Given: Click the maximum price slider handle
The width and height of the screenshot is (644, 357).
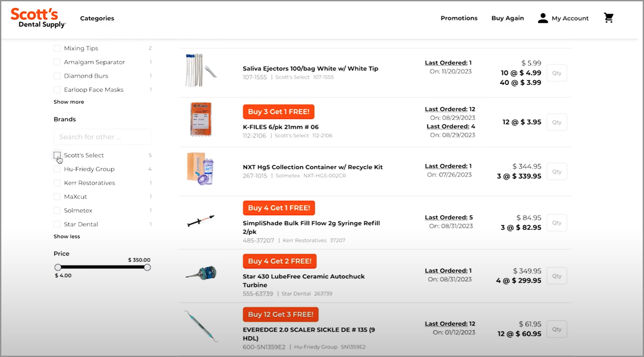Looking at the screenshot, I should point(147,267).
